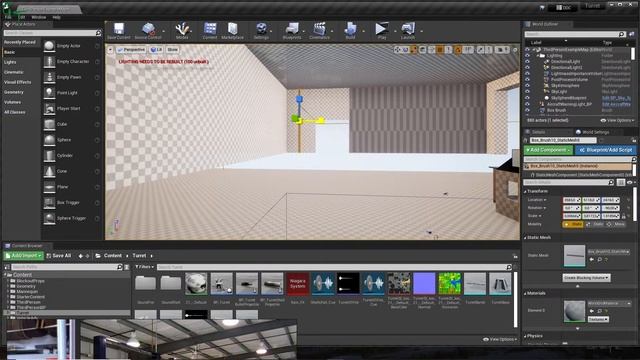Open the Content browser toolbar icon
640x360 pixels.
pos(210,31)
